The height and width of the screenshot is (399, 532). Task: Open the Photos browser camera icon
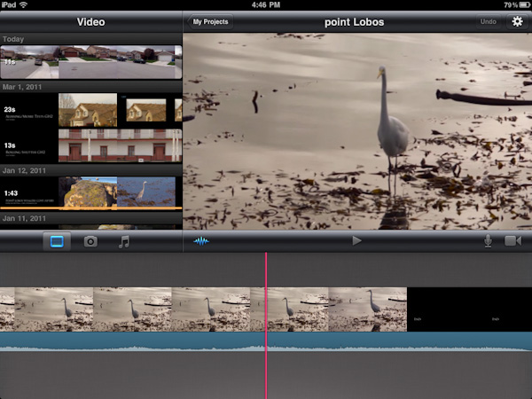90,241
